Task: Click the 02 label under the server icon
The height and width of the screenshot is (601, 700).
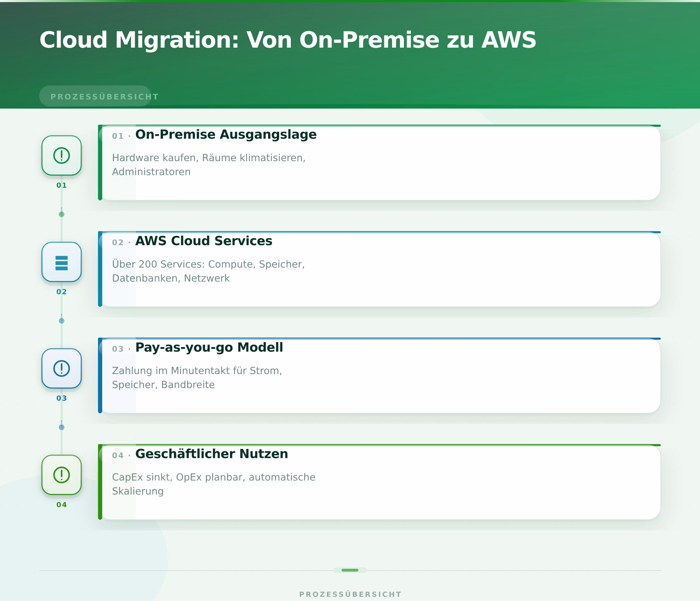Action: click(62, 292)
